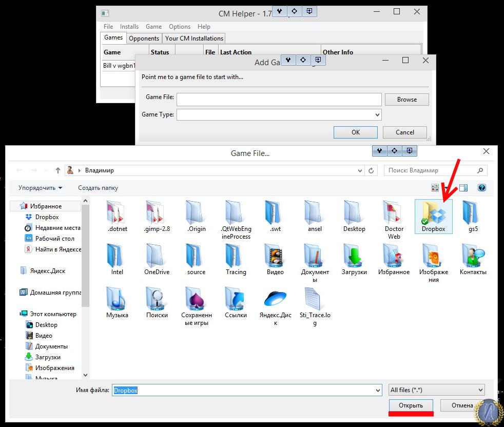Select the Dropbox folder icon
Viewport: 504px width, 427px height.
coord(433,212)
